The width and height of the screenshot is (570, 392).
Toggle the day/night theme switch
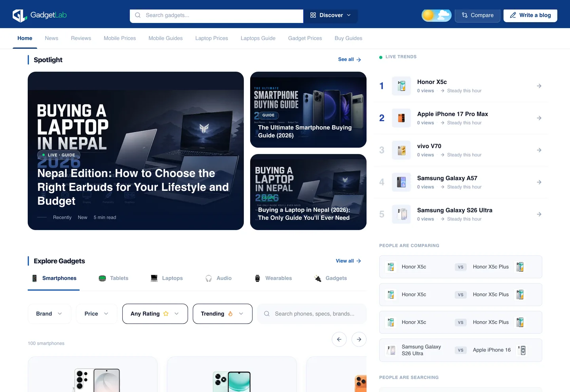click(437, 15)
